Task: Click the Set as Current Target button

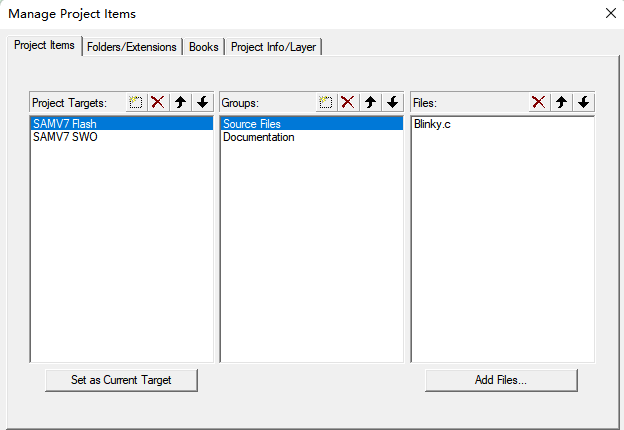Action: [x=121, y=380]
